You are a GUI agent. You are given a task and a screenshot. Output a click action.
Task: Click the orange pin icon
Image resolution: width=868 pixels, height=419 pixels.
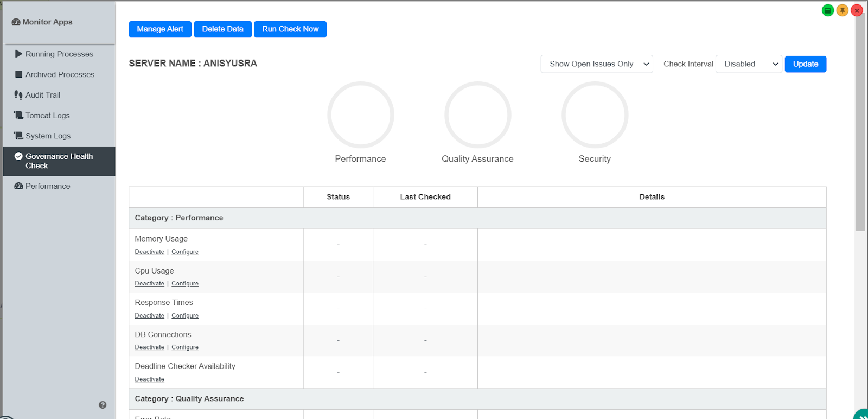843,10
